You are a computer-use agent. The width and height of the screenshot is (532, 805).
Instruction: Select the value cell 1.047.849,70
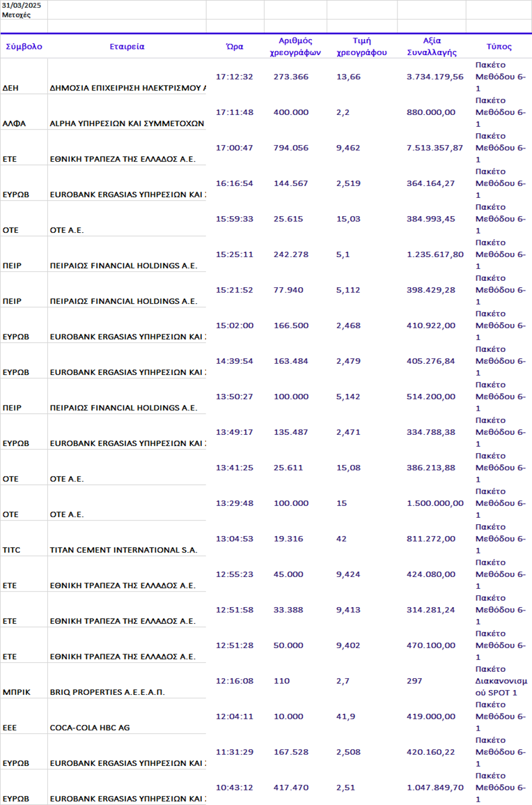click(435, 787)
